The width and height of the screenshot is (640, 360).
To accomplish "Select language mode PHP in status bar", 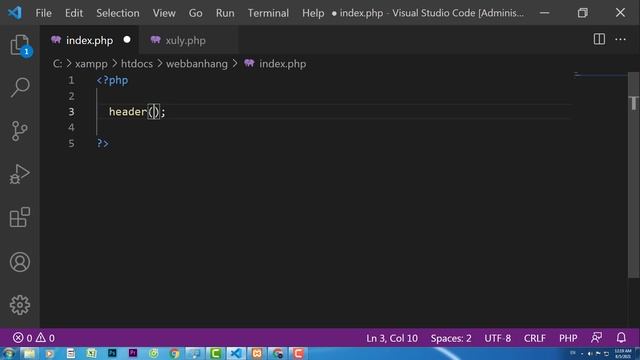I will coord(568,338).
